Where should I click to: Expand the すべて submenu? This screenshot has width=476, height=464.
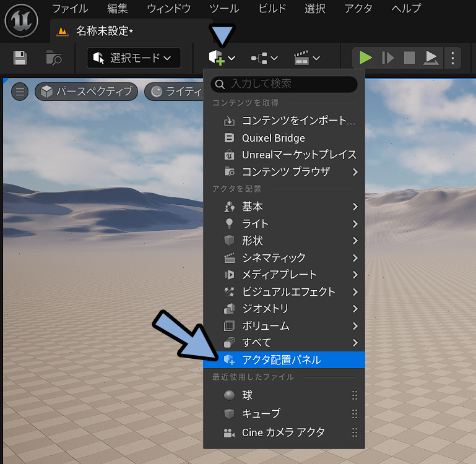click(x=284, y=343)
